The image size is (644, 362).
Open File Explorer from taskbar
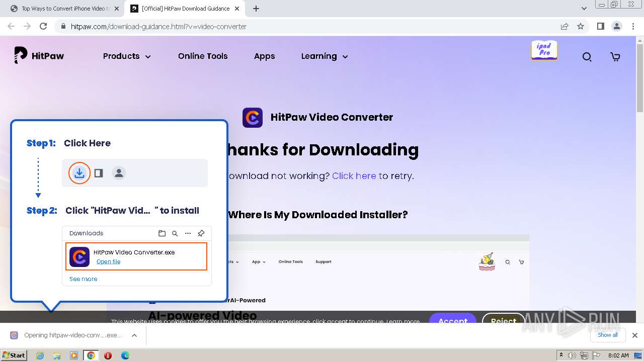[57, 355]
